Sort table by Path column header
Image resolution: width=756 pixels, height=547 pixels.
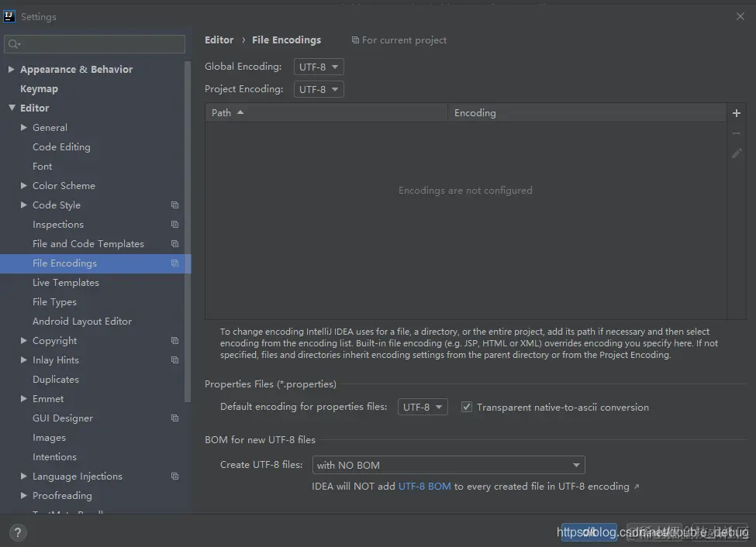(x=326, y=113)
